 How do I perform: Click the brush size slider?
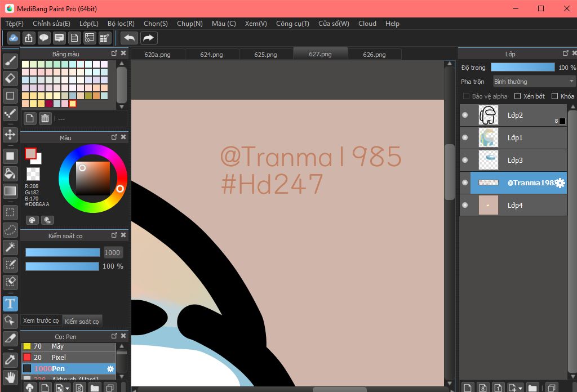click(x=63, y=252)
